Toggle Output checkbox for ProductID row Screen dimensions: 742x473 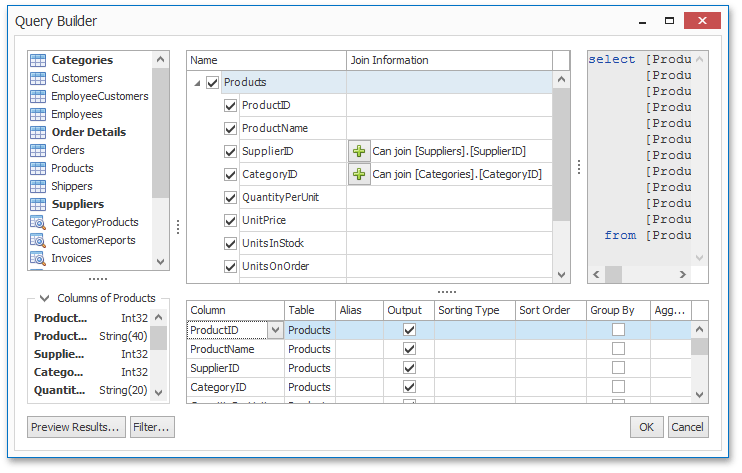tap(409, 330)
